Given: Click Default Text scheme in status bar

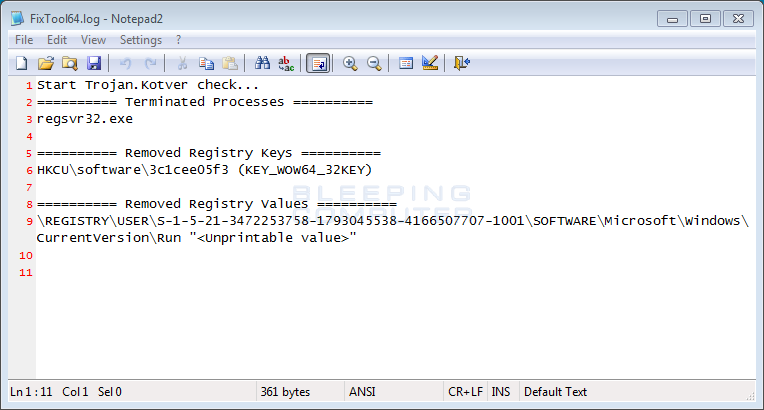Looking at the screenshot, I should pyautogui.click(x=555, y=392).
